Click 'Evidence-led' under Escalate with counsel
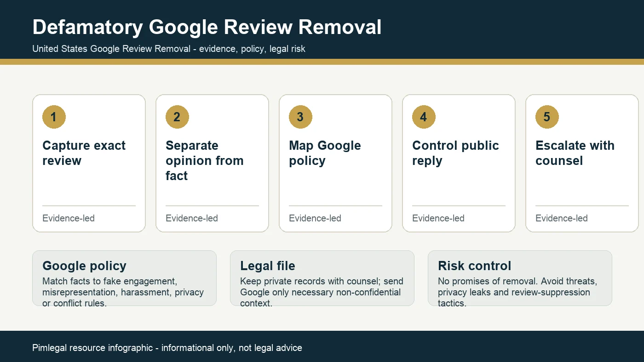The image size is (644, 362). point(562,218)
